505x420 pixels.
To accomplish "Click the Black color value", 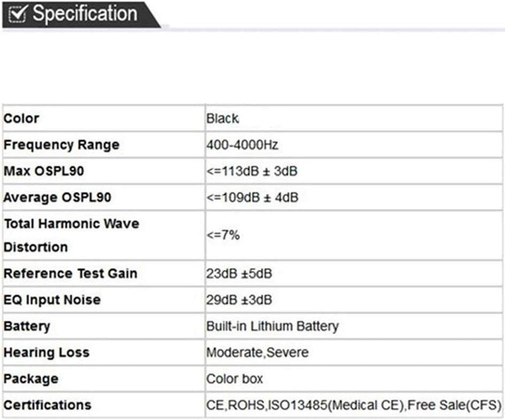I will 222,118.
